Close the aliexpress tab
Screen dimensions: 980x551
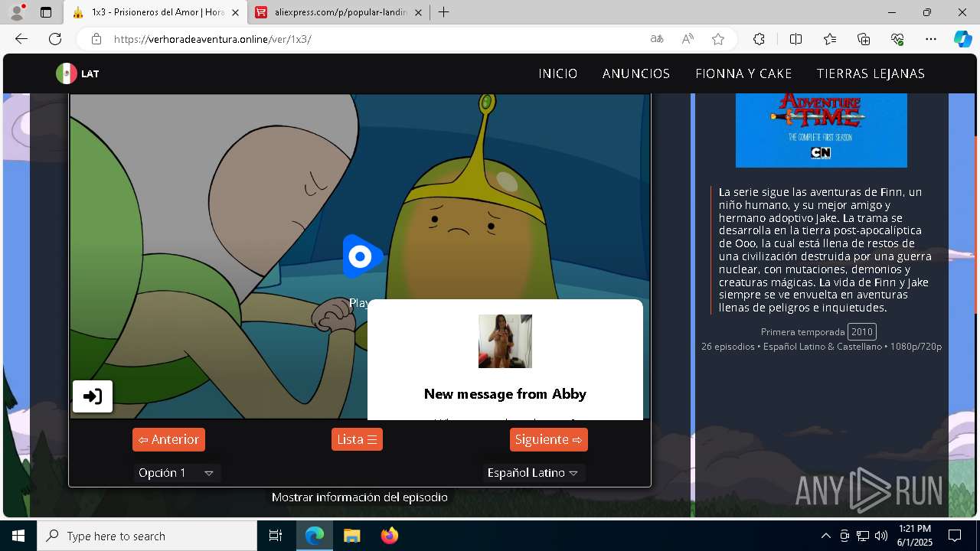click(x=418, y=12)
